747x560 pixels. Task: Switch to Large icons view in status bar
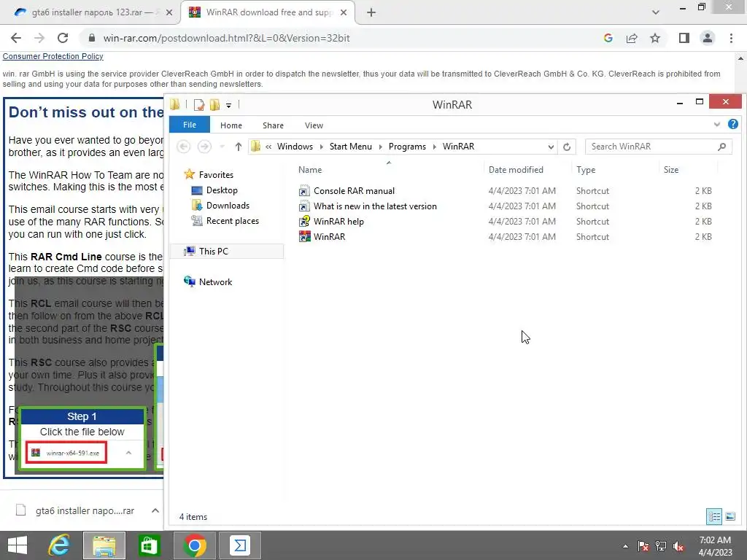[x=729, y=517]
